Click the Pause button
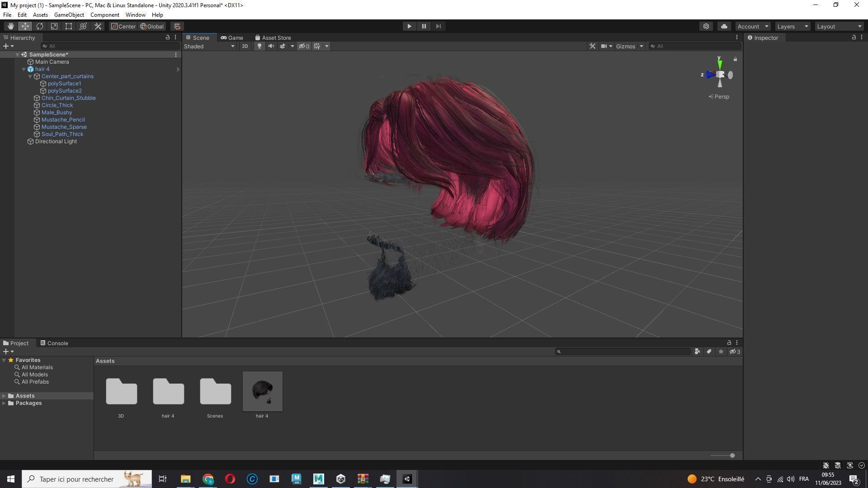This screenshot has height=488, width=868. click(x=424, y=26)
